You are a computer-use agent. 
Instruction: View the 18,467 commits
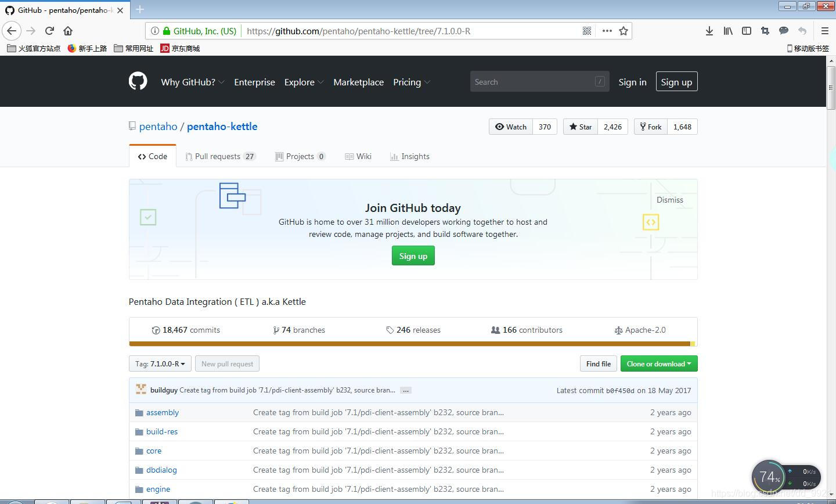(186, 330)
